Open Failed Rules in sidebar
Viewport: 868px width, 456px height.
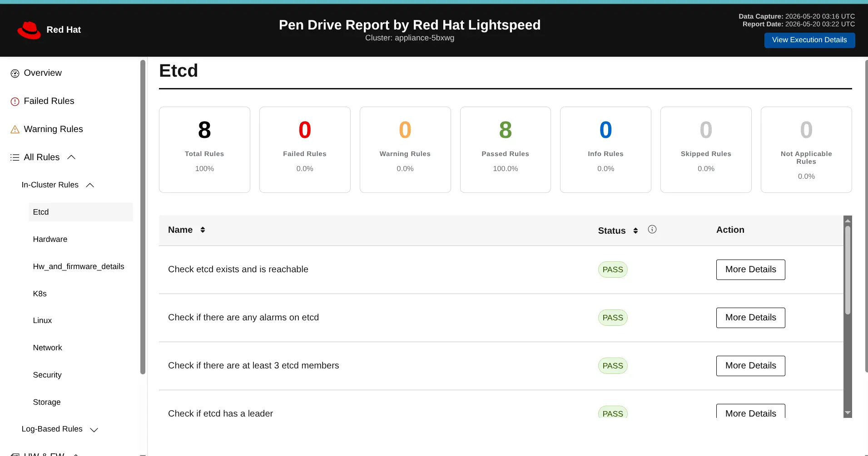(x=49, y=101)
